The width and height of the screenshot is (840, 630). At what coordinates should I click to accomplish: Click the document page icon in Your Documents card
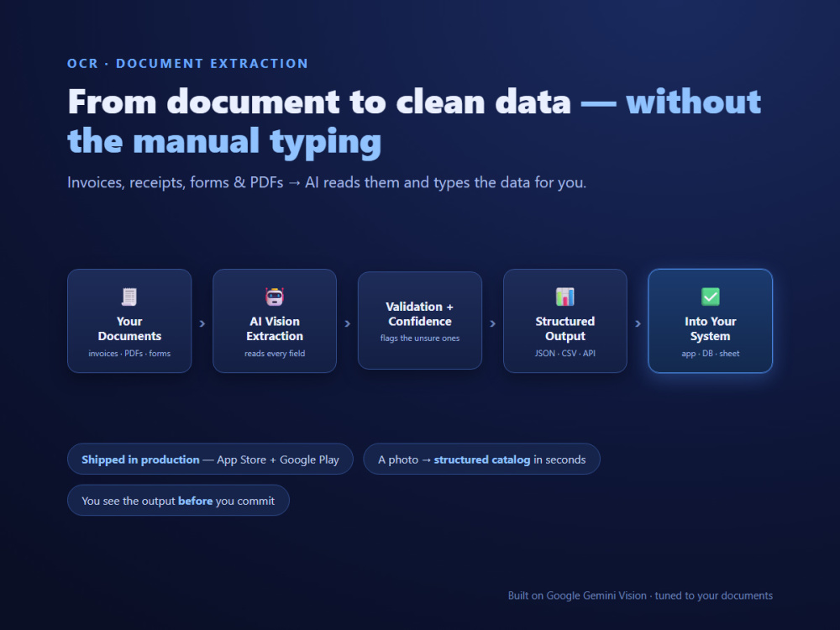(129, 297)
